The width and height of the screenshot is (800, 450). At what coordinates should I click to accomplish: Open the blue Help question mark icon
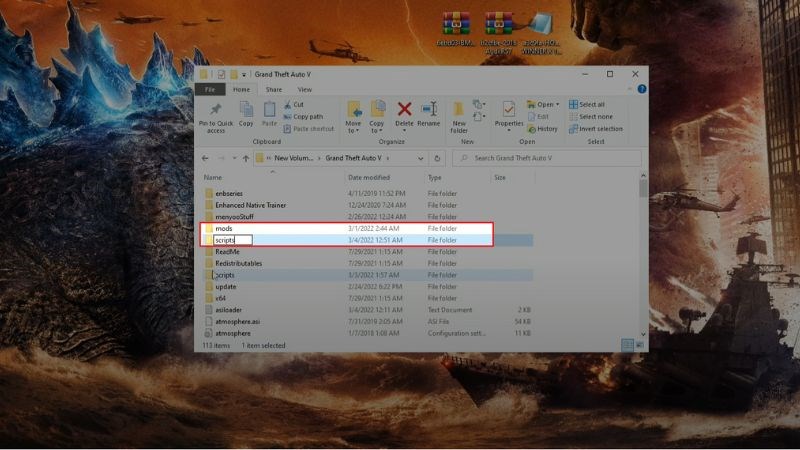pyautogui.click(x=641, y=89)
